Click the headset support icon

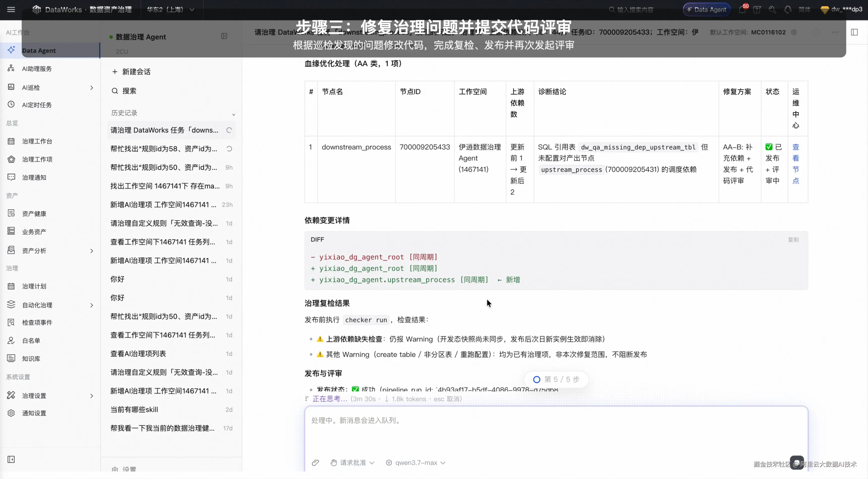[x=788, y=9]
